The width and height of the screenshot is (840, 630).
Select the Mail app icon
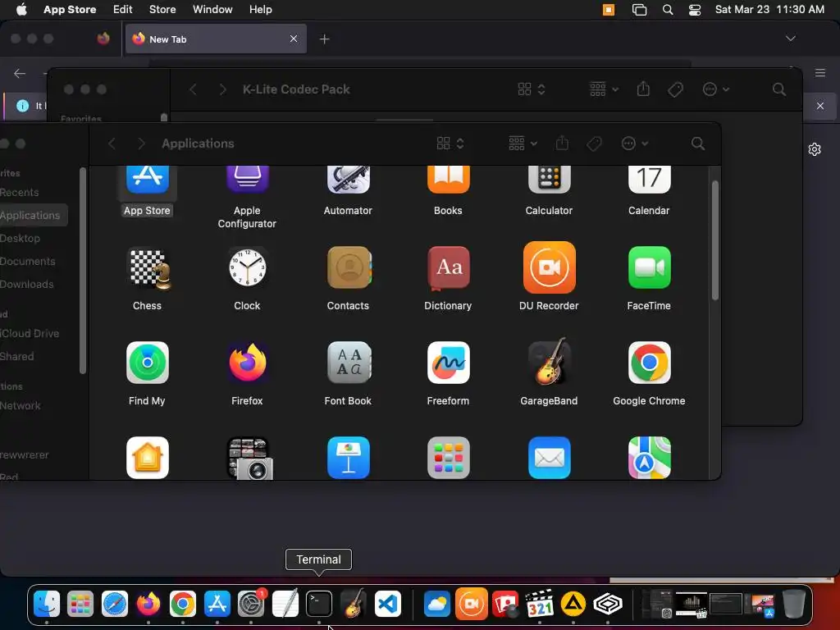(x=549, y=458)
